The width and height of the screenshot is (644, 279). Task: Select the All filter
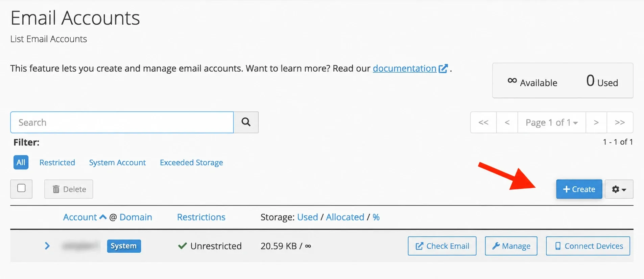click(x=21, y=162)
